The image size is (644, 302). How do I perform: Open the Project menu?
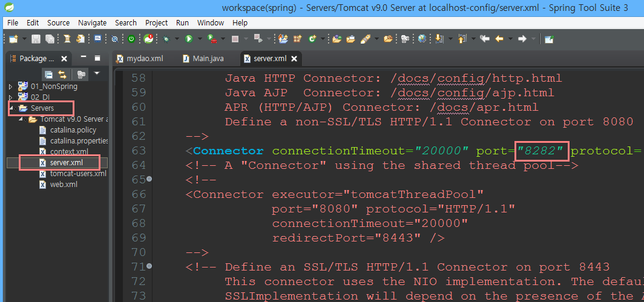pos(157,22)
